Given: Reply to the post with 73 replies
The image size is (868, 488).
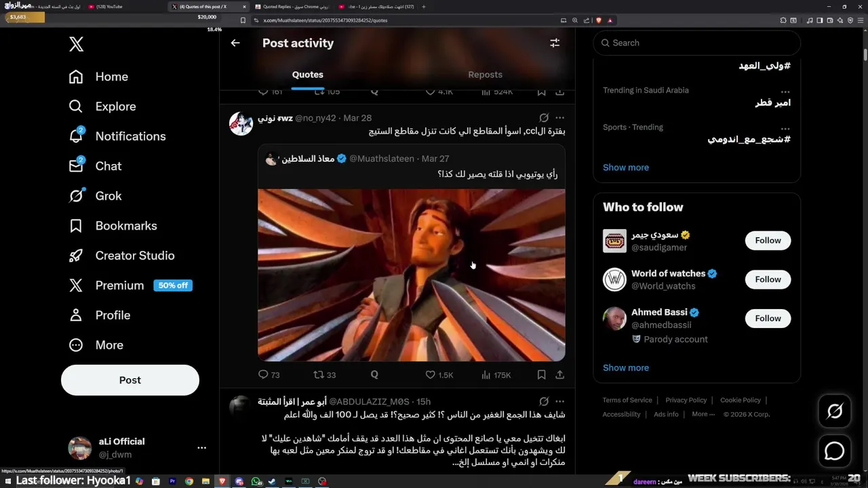Looking at the screenshot, I should (x=269, y=375).
